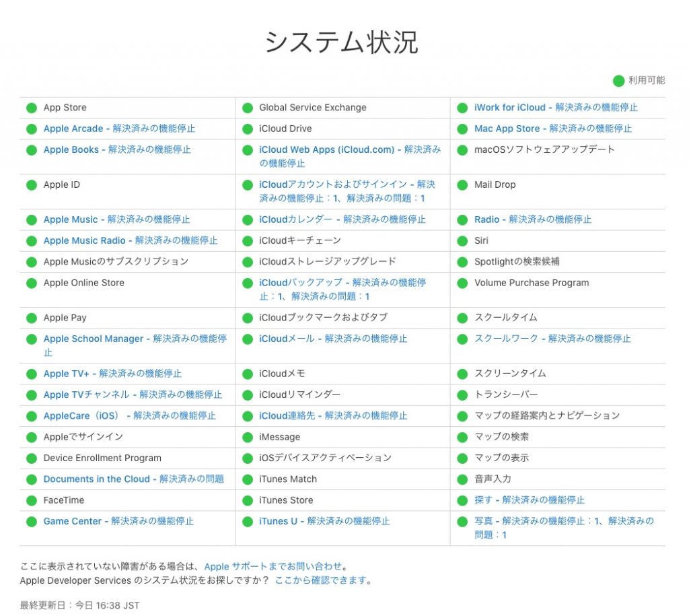The image size is (689, 616).
Task: Open Apple Arcade resolved outage details
Action: [x=119, y=129]
